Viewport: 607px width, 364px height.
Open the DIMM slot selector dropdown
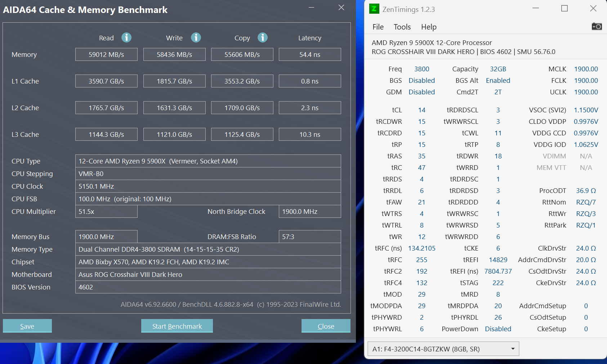(443, 349)
